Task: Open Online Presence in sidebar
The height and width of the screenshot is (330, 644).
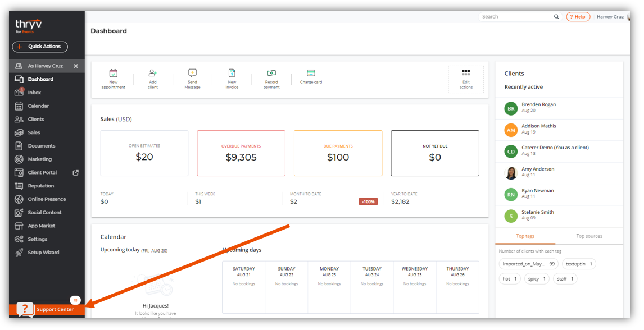Action: (47, 199)
